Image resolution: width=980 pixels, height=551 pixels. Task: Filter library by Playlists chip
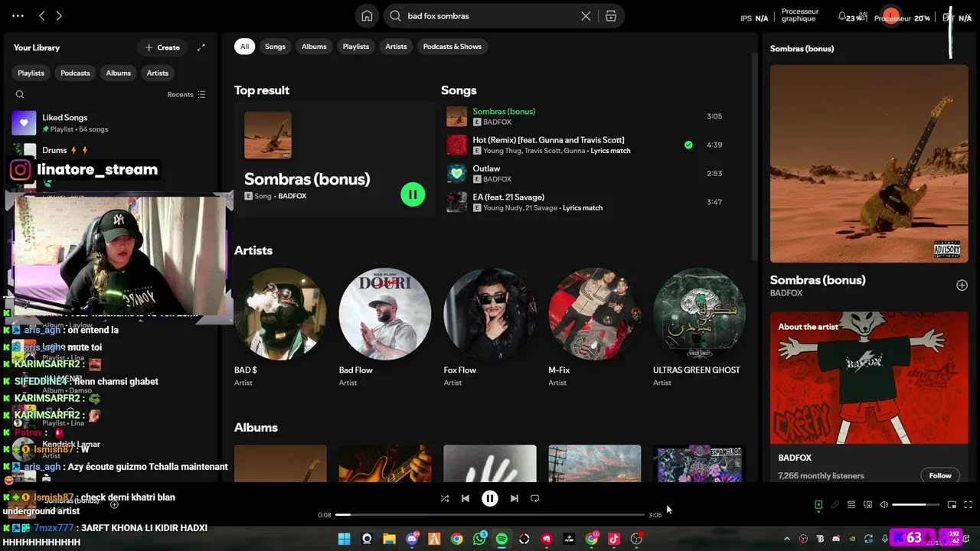pos(31,73)
